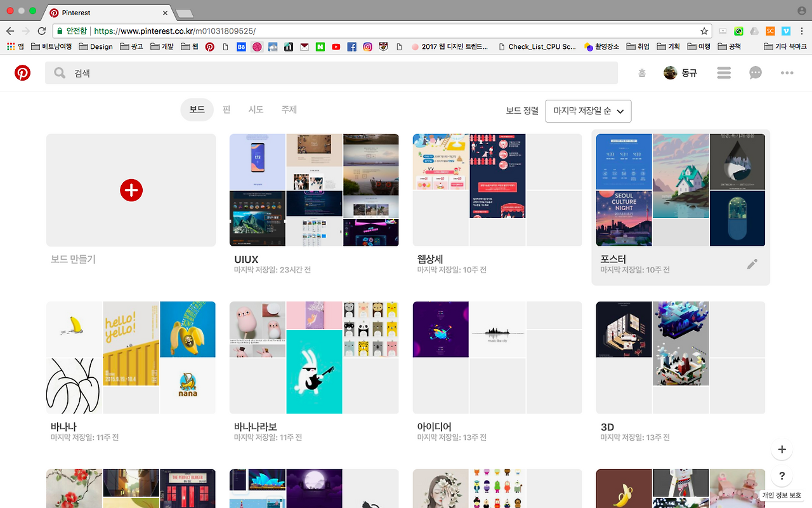Open the 마지막 저장일 순 sort dropdown
Viewport: 812px width, 508px height.
coord(587,110)
